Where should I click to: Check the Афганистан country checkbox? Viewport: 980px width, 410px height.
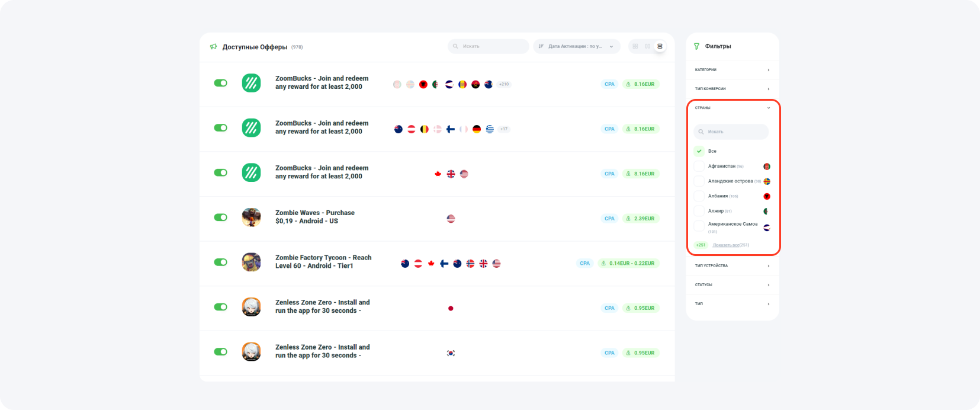coord(699,166)
